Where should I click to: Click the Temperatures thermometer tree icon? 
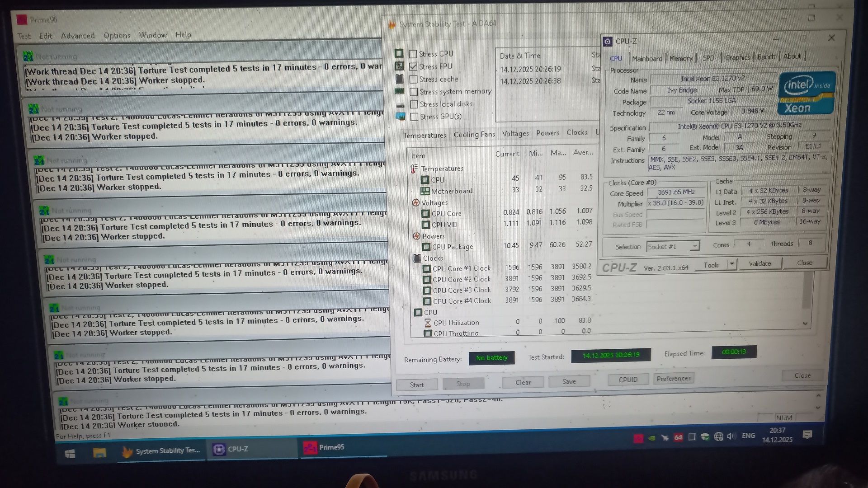click(413, 169)
